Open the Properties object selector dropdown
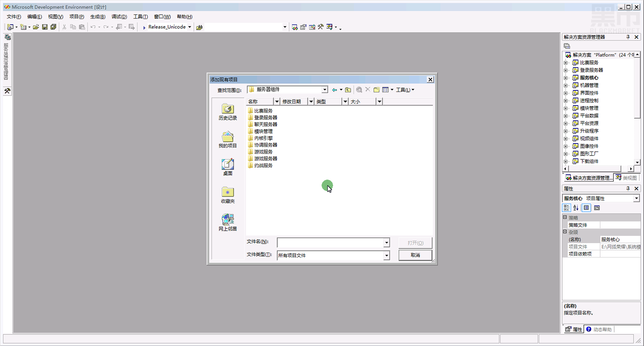The image size is (644, 346). pyautogui.click(x=637, y=198)
